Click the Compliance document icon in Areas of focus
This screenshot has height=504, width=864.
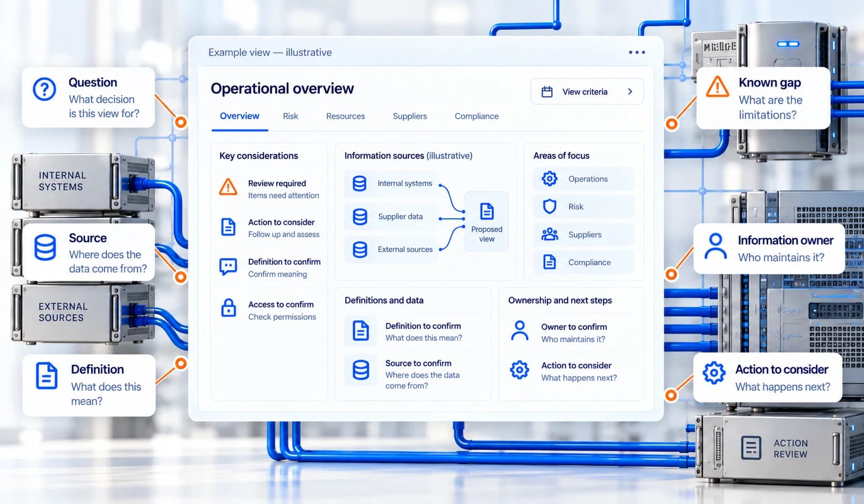click(549, 262)
